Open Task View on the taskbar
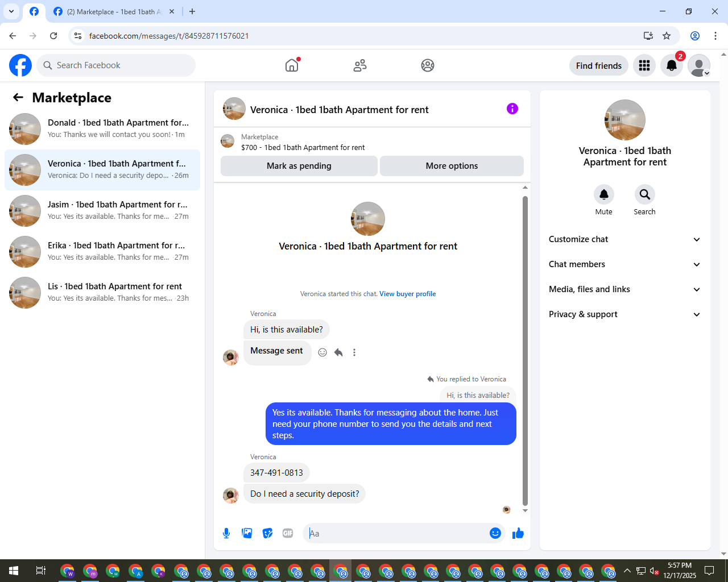Image resolution: width=728 pixels, height=582 pixels. click(41, 571)
